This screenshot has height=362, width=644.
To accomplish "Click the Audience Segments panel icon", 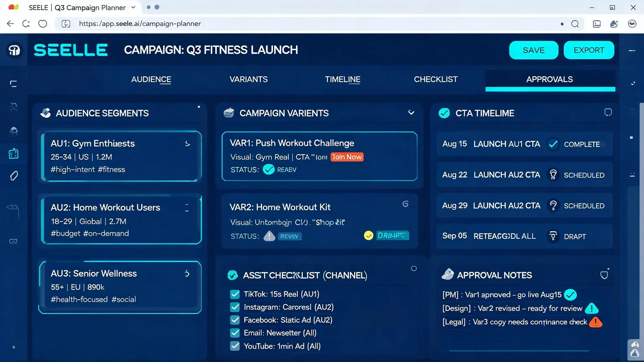I will tap(45, 113).
